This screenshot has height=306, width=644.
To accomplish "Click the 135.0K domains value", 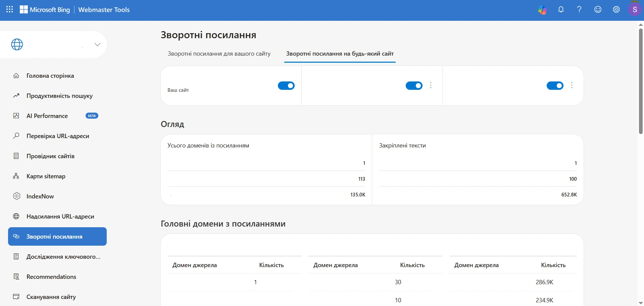I will [358, 195].
